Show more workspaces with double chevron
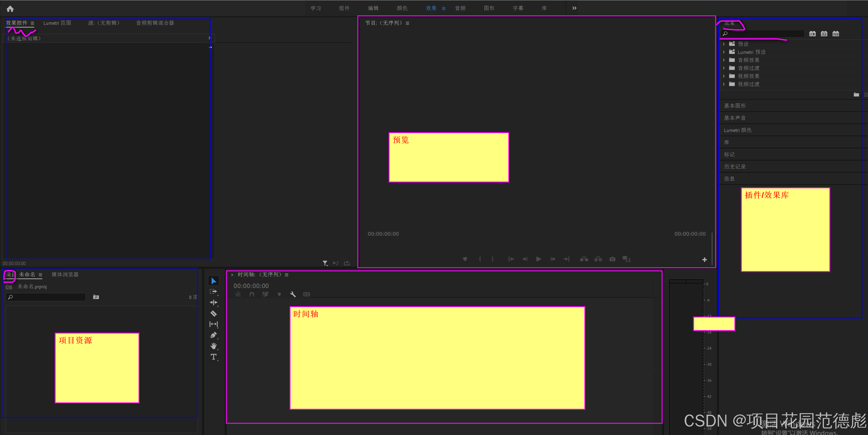This screenshot has width=868, height=435. (574, 8)
